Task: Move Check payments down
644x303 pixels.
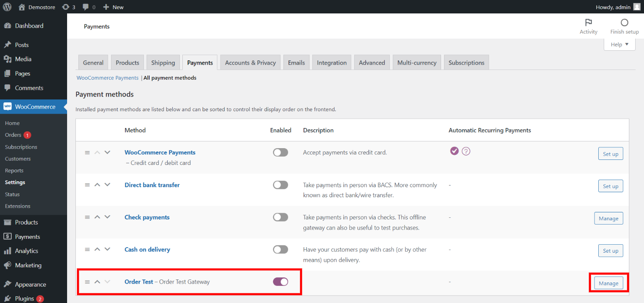Action: pyautogui.click(x=107, y=217)
